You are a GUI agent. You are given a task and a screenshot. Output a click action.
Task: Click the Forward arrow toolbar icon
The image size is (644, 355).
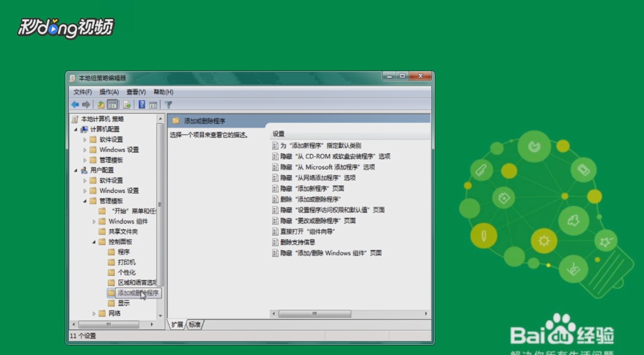86,105
